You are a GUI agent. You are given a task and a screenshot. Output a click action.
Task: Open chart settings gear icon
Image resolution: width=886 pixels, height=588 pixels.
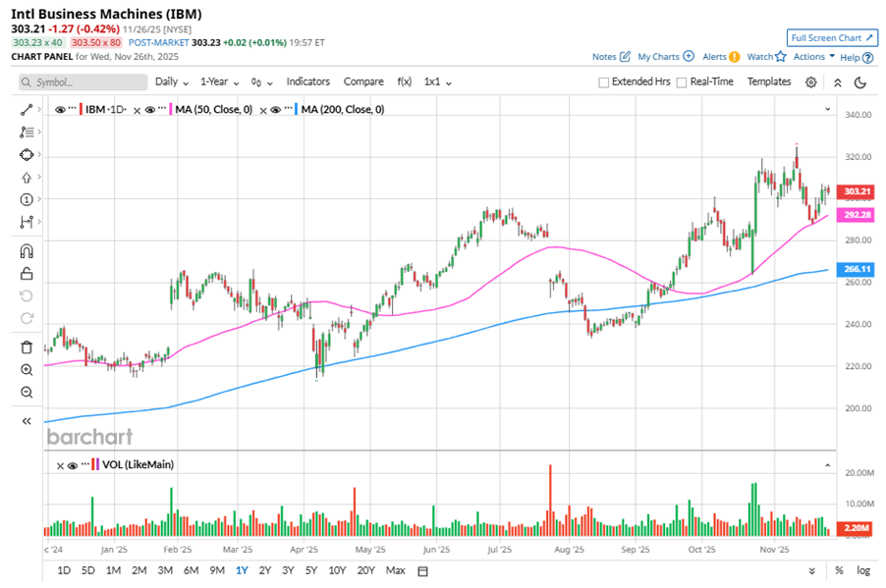[811, 82]
